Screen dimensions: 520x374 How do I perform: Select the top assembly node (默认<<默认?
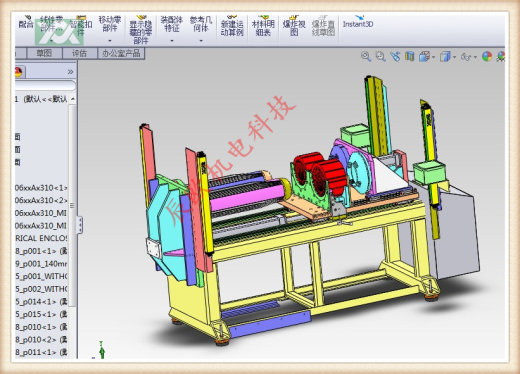tap(42, 99)
